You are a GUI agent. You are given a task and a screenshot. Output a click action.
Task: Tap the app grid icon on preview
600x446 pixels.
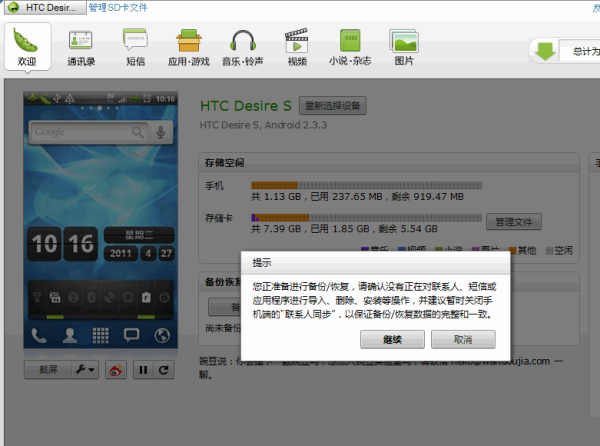101,335
